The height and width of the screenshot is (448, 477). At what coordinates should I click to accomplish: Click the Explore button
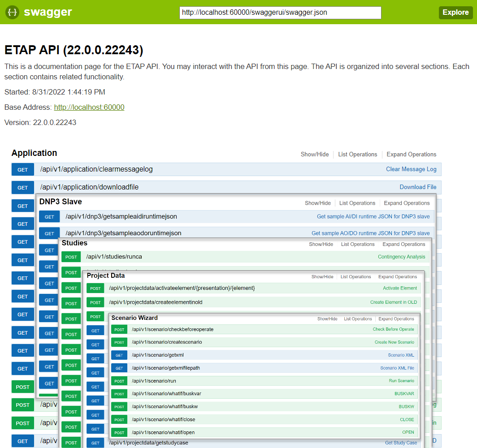(455, 13)
